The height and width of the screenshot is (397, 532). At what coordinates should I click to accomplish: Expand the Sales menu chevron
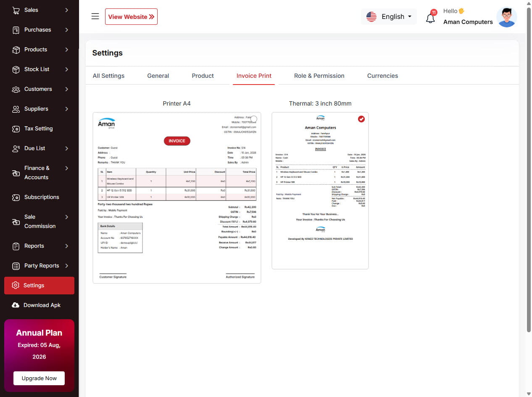[66, 10]
